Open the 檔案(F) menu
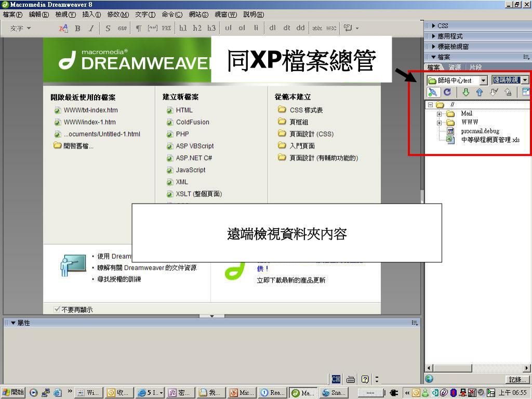Image resolution: width=532 pixels, height=399 pixels. tap(12, 15)
